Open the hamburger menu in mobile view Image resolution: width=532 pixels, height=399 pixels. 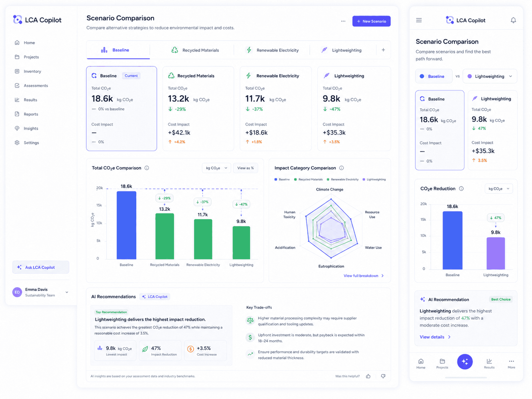[x=419, y=20]
